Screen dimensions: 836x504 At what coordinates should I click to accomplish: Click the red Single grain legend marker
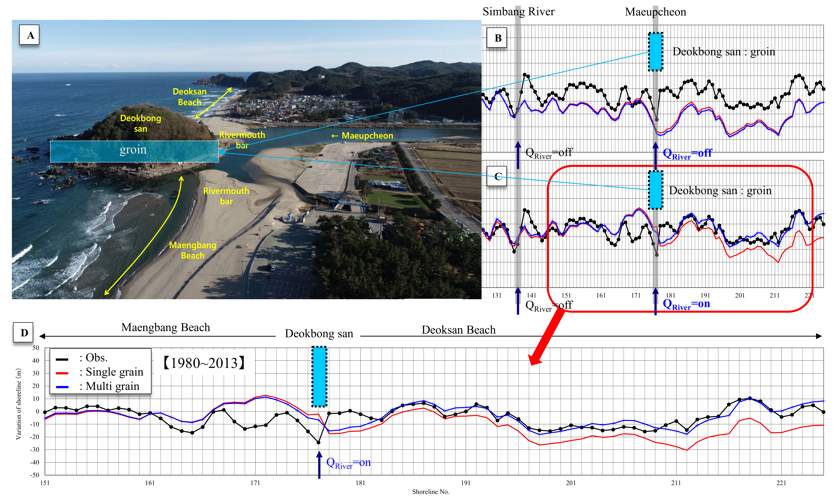pyautogui.click(x=62, y=373)
